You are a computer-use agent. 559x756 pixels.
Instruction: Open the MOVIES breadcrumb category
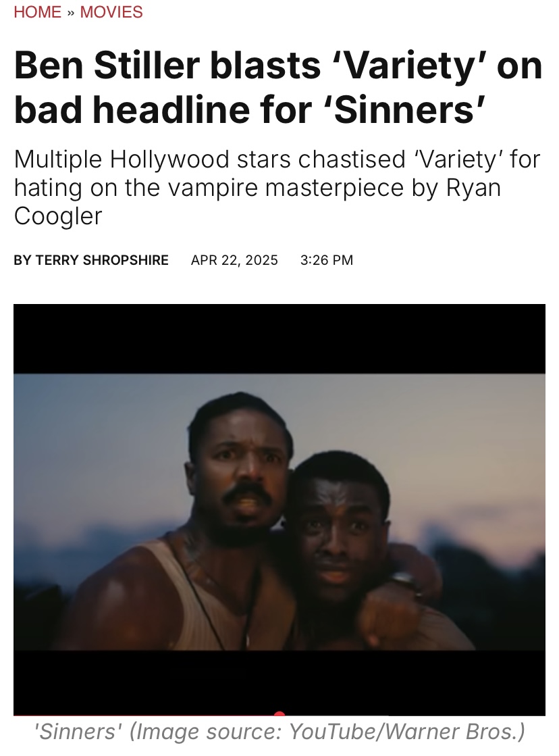pos(111,11)
